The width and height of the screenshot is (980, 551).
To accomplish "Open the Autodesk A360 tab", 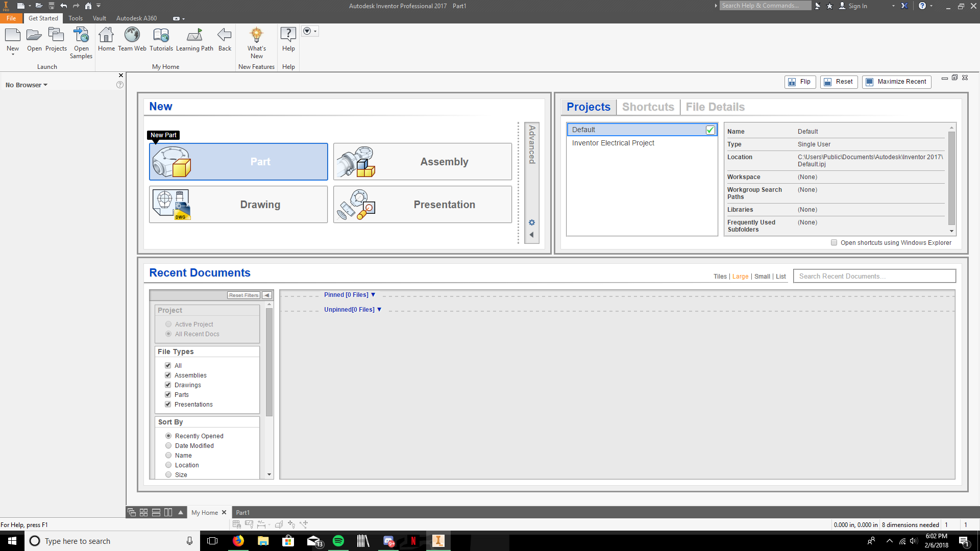I will pos(136,18).
